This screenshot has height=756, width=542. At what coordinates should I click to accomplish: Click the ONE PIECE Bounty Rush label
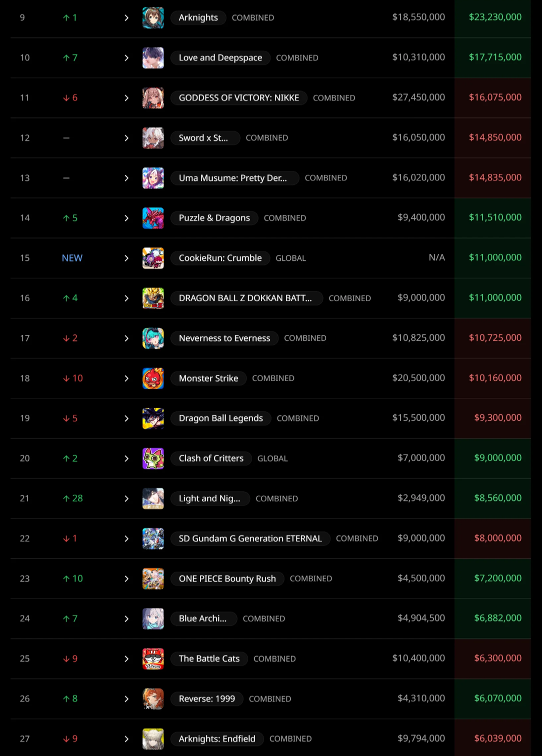[x=227, y=579]
